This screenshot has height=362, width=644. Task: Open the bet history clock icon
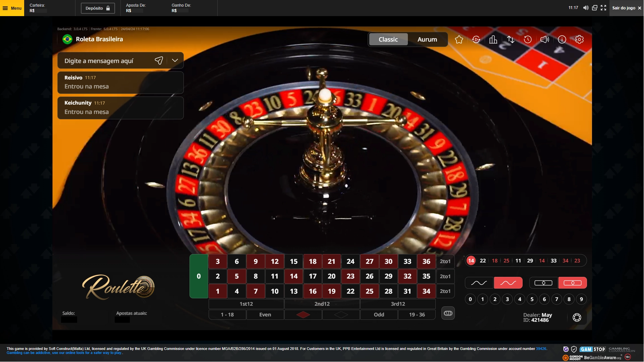[x=528, y=40]
